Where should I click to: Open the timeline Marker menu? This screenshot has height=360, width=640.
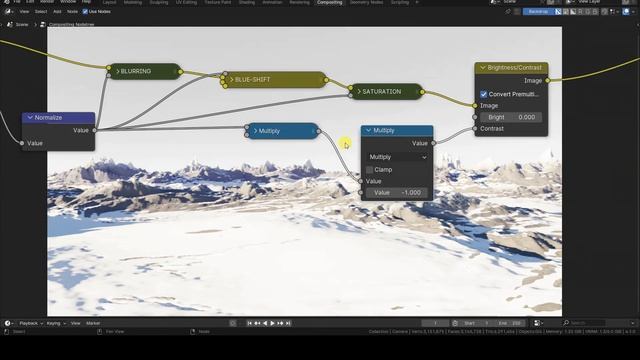coord(93,323)
